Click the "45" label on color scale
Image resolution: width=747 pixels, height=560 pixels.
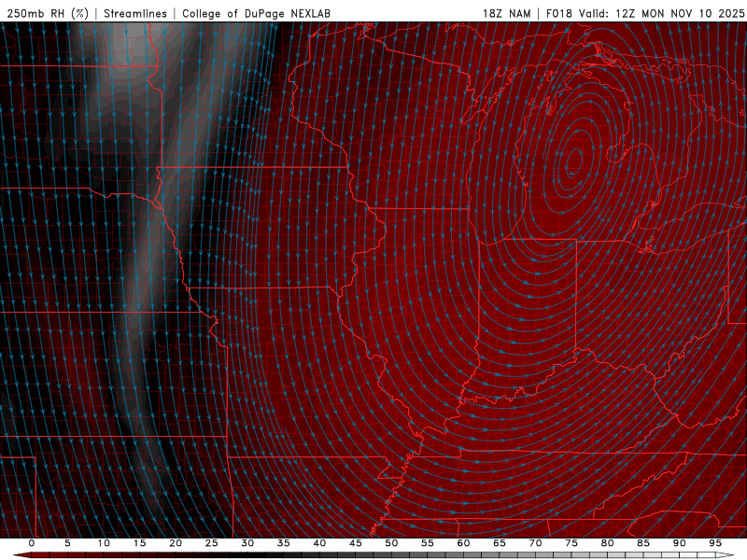[356, 543]
